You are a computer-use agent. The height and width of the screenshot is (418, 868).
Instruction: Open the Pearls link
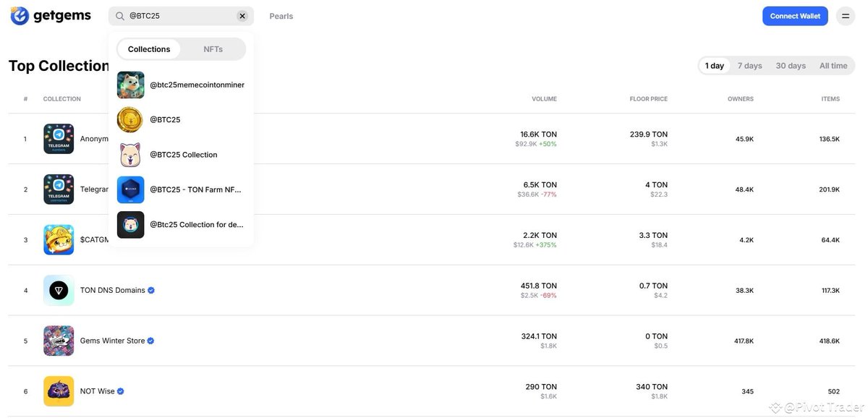point(281,16)
